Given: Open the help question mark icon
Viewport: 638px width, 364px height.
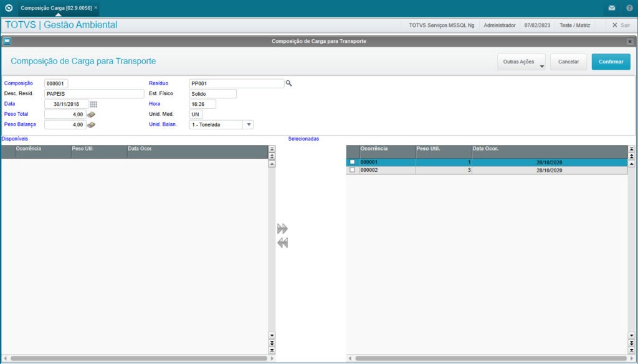Looking at the screenshot, I should 629,7.
